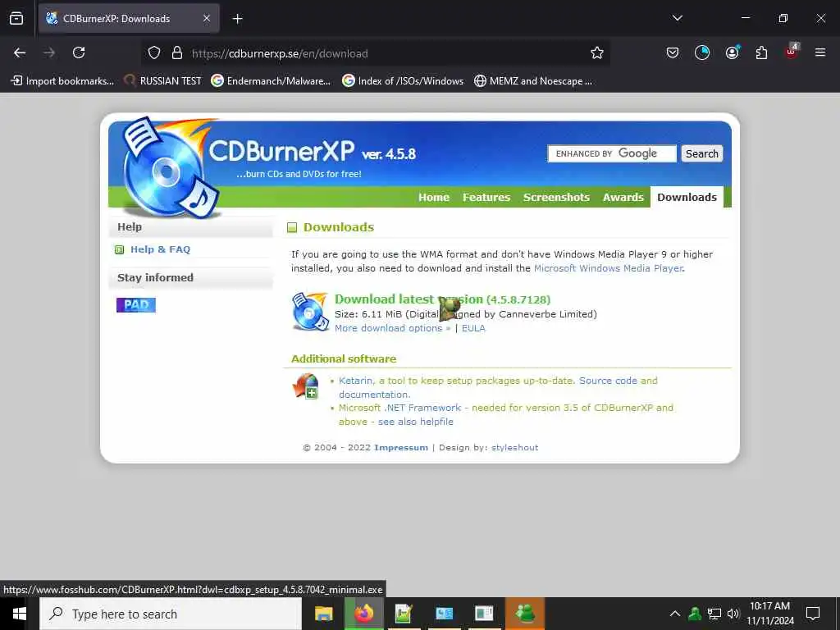840x630 pixels.
Task: Close the CDBurnerXP Downloads tab
Action: 207,18
